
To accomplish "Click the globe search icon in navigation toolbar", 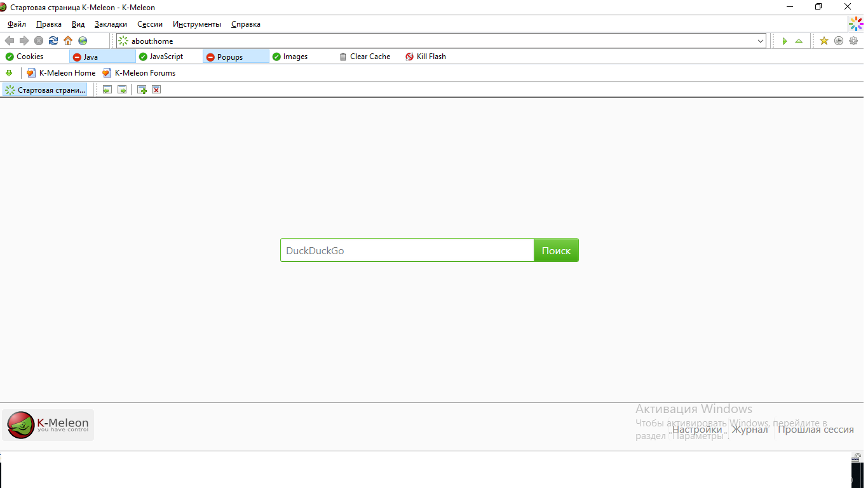I will click(x=83, y=41).
